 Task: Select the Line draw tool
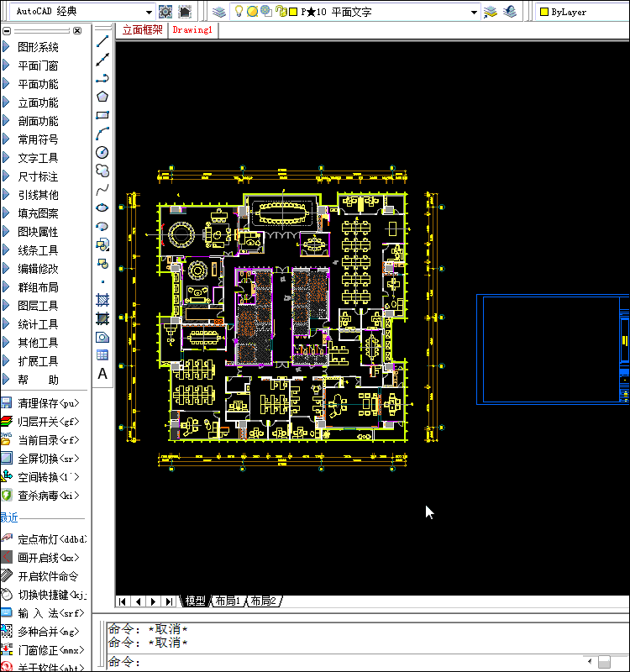point(102,41)
